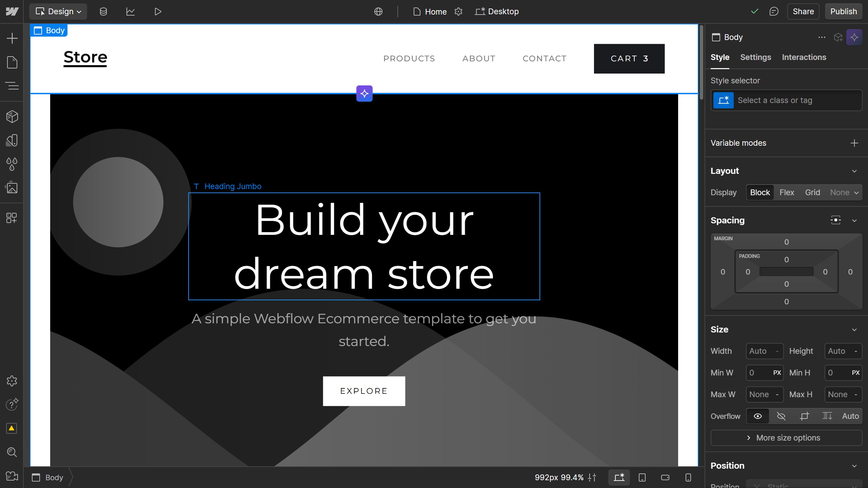Image resolution: width=868 pixels, height=488 pixels.
Task: Open the Pages panel
Action: coord(12,62)
